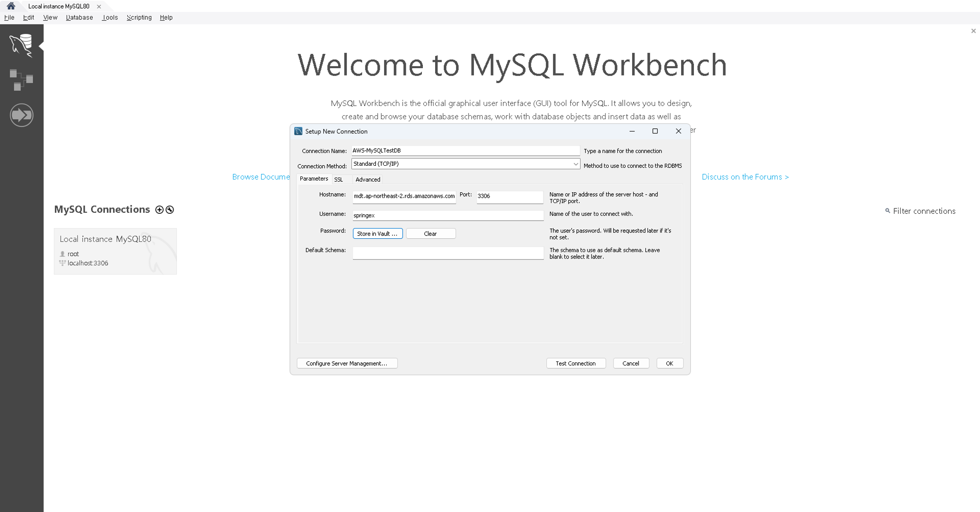The height and width of the screenshot is (512, 980).
Task: Click the Username input field
Action: (x=448, y=215)
